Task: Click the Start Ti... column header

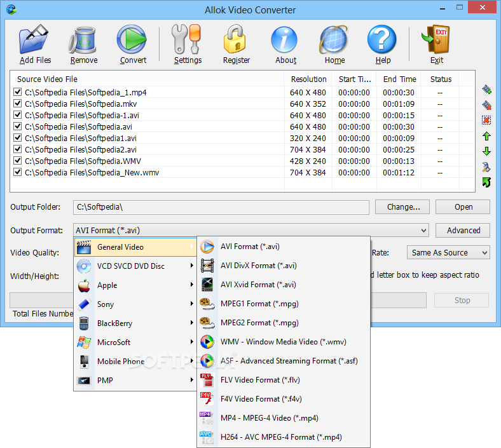Action: point(354,79)
